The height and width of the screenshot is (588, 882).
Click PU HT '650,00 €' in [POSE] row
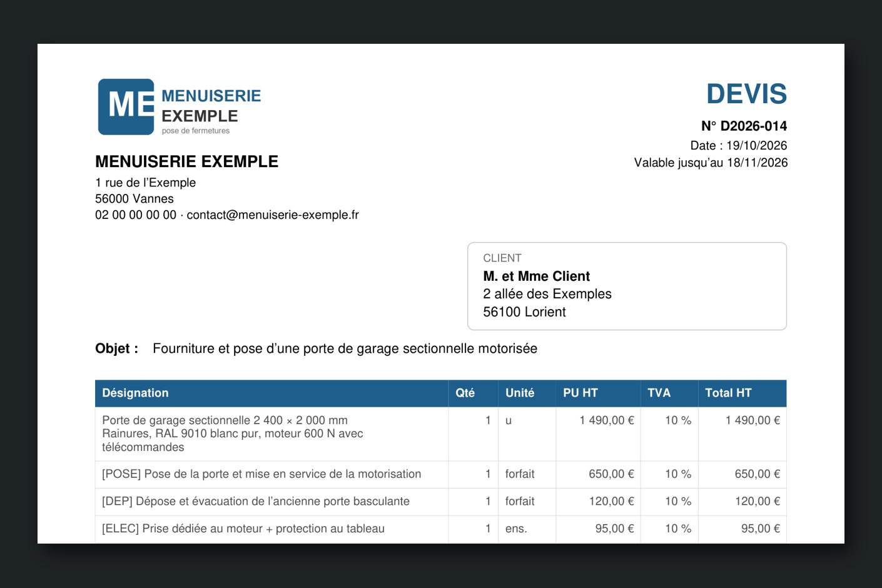pyautogui.click(x=611, y=474)
